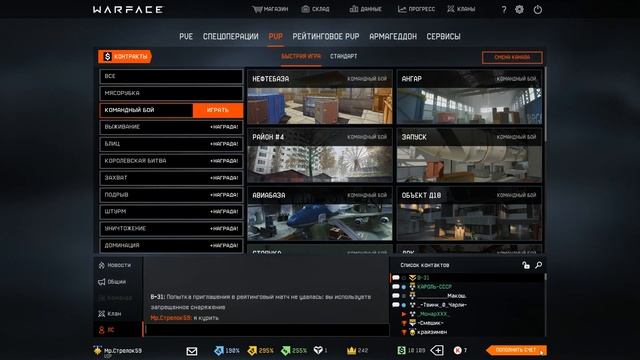Choose the Объект Д18 map card
Image resolution: width=640 pixels, height=360 pixels.
tap(469, 213)
